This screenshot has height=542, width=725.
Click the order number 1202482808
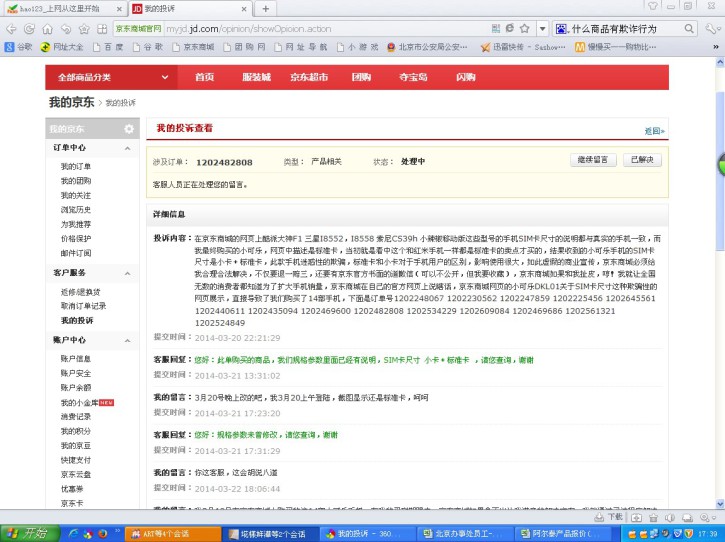[x=224, y=162]
